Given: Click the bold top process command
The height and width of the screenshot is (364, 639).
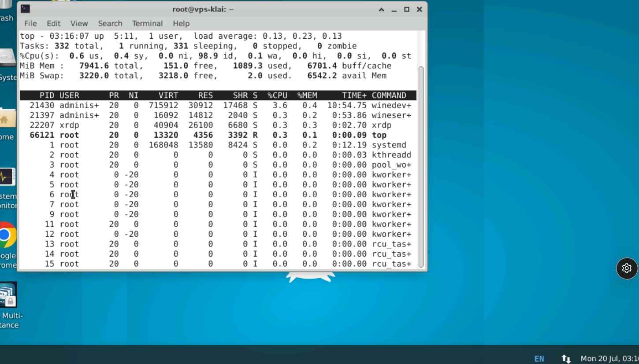Looking at the screenshot, I should pyautogui.click(x=379, y=135).
